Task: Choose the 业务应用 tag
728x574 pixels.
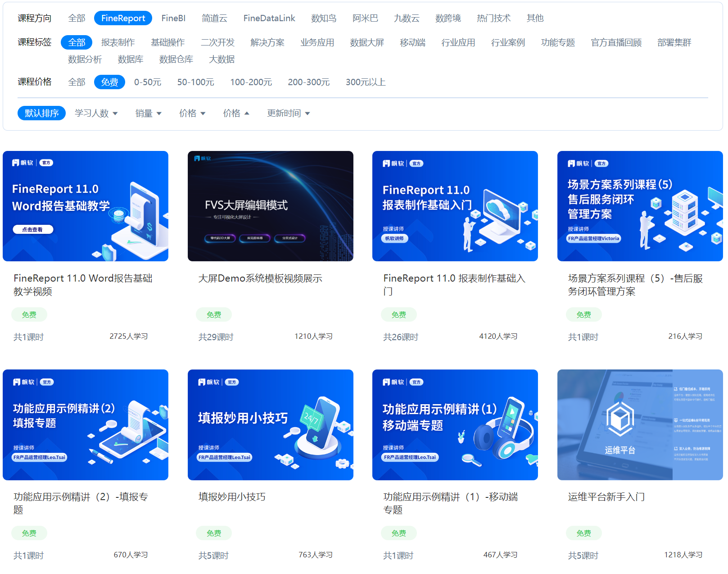Action: [317, 42]
